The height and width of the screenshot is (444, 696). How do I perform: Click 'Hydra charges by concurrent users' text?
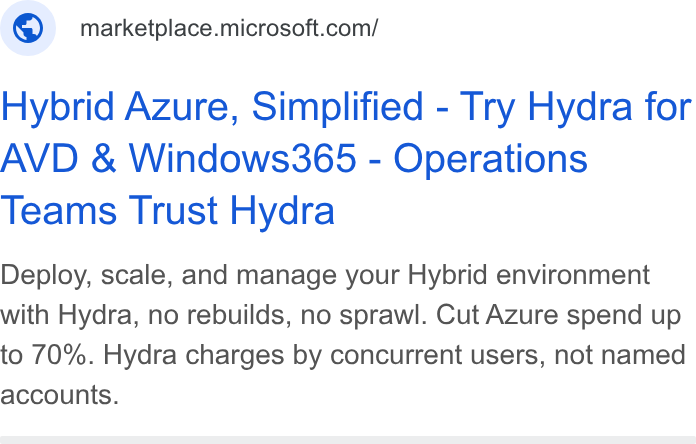(x=321, y=355)
